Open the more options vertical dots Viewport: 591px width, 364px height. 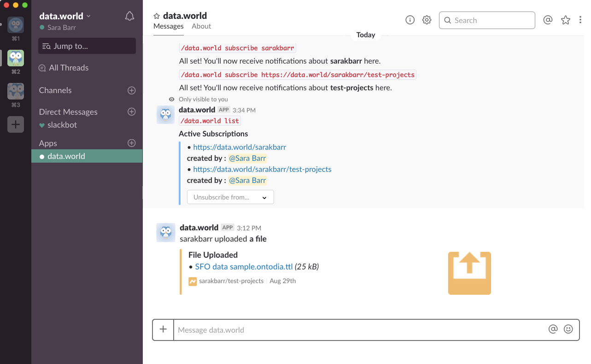[x=580, y=20]
